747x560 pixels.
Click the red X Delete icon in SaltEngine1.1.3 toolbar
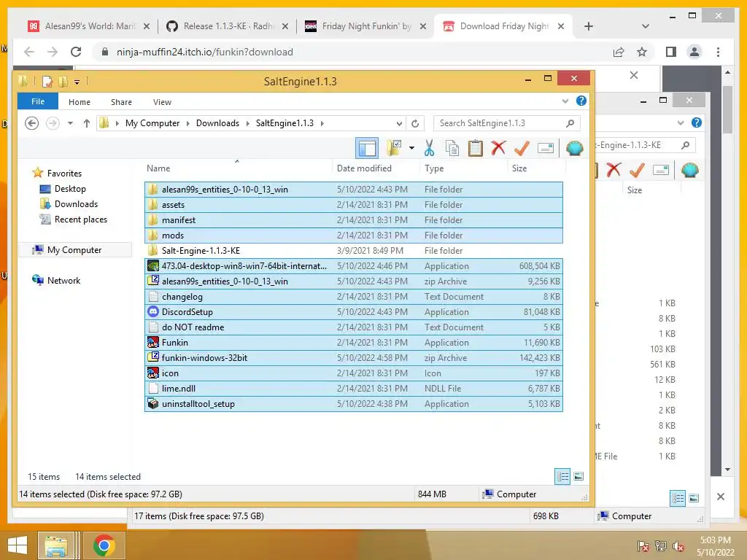click(498, 148)
